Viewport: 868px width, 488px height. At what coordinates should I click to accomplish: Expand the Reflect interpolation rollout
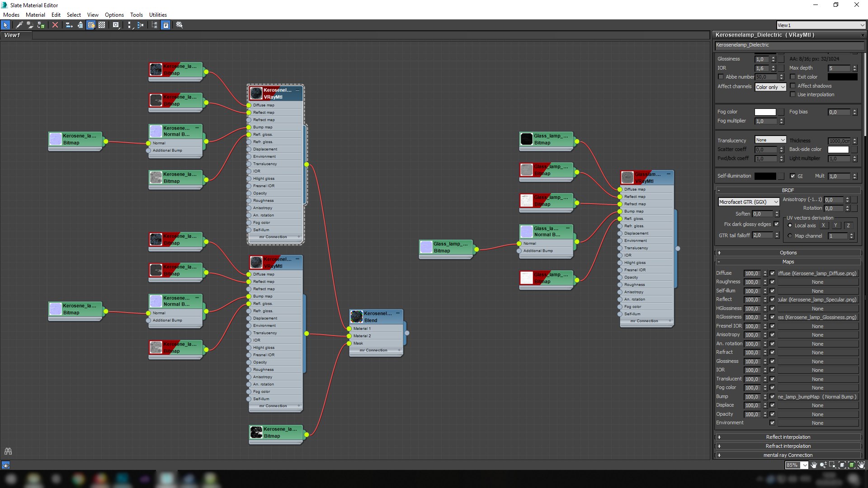point(788,437)
